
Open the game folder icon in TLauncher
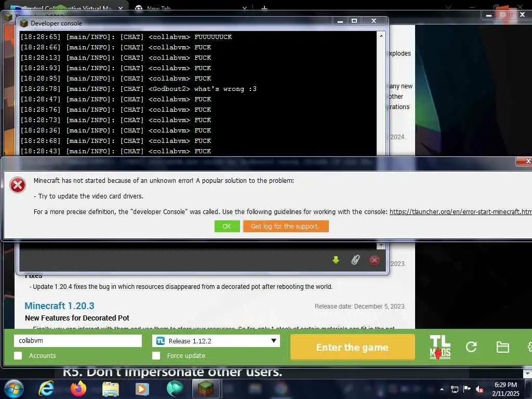click(502, 347)
